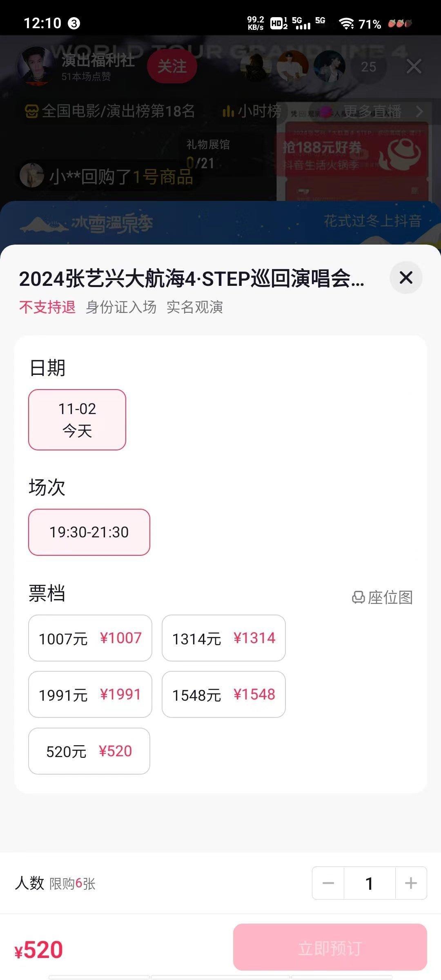Choose the 1548元 ticket tier
The width and height of the screenshot is (441, 980).
click(x=224, y=694)
